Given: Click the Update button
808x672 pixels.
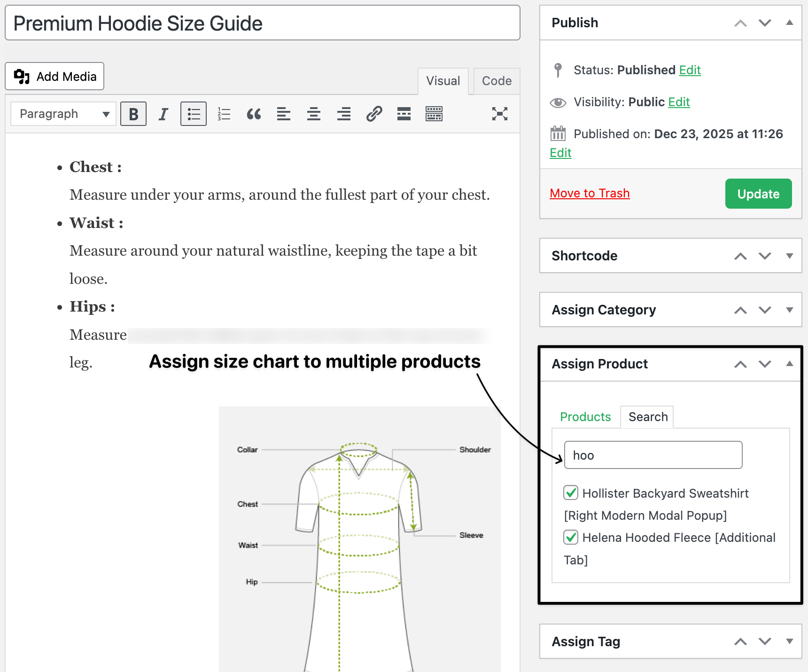Looking at the screenshot, I should [758, 194].
